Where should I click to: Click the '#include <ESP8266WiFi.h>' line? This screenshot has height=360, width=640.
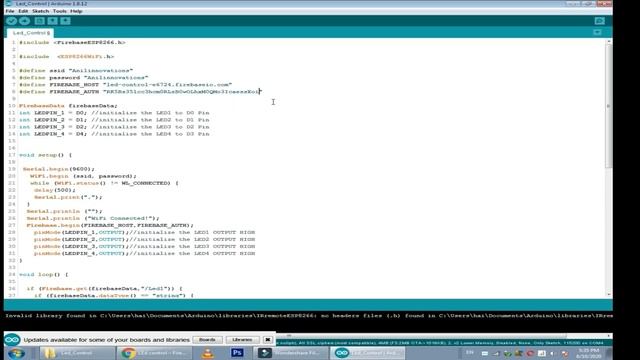[x=67, y=57]
